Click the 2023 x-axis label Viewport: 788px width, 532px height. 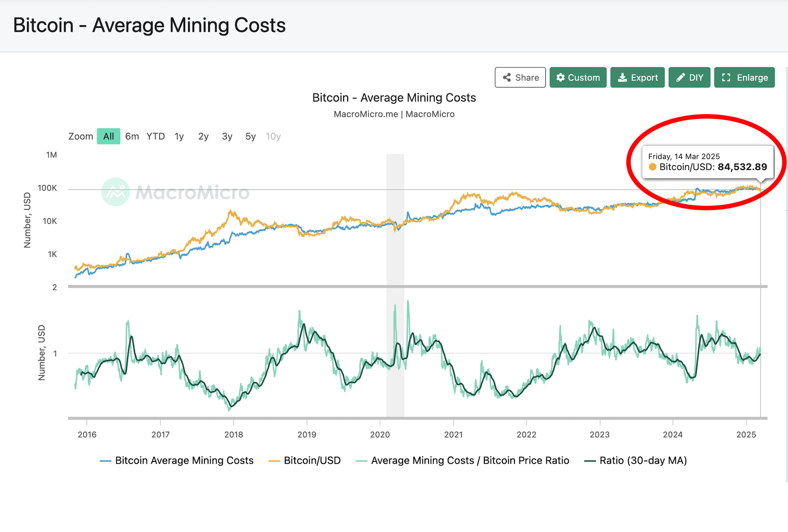point(600,434)
